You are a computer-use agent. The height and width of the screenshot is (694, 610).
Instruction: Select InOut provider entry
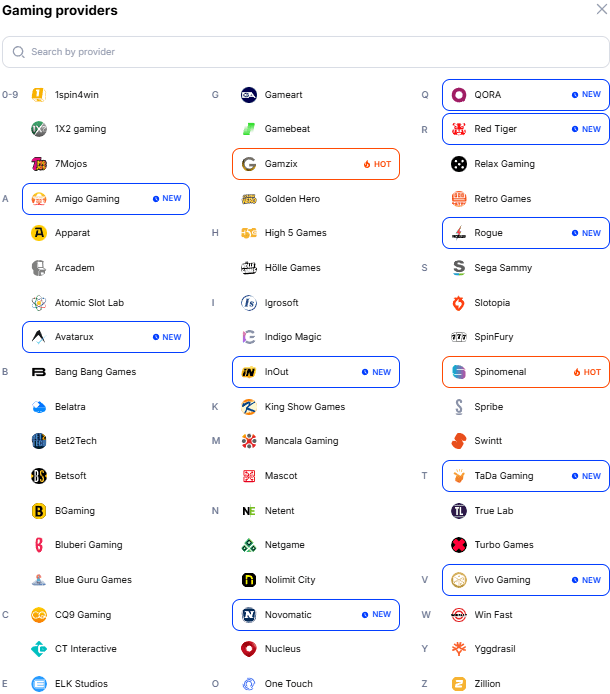[315, 372]
